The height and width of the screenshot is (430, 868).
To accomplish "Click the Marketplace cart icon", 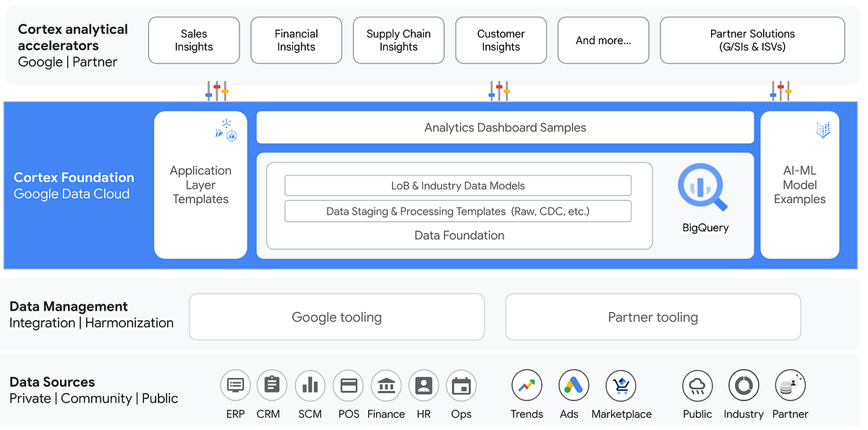I will (x=621, y=385).
